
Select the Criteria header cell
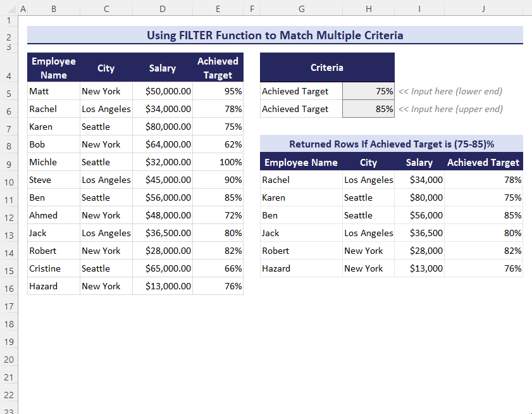click(x=327, y=67)
